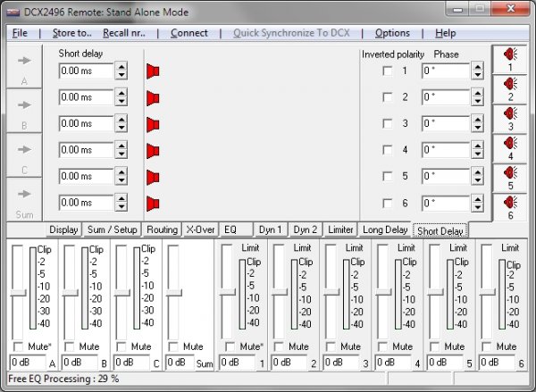Switch to the X-Over tab
The width and height of the screenshot is (536, 392).
click(200, 229)
